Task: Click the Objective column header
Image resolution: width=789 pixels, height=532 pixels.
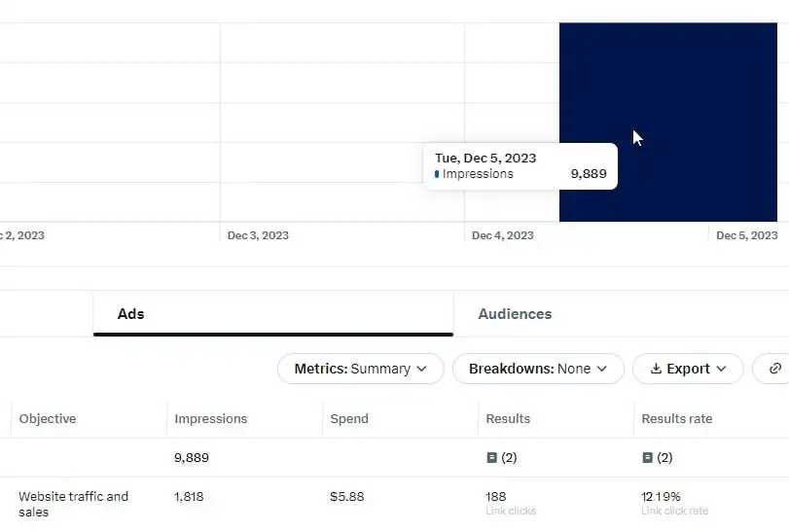Action: pyautogui.click(x=48, y=418)
